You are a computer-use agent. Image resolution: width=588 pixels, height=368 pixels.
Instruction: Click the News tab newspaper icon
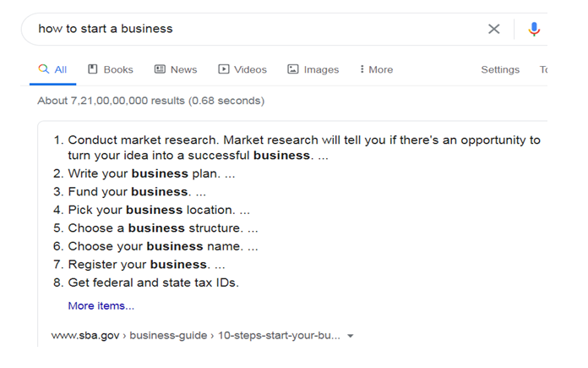coord(161,69)
